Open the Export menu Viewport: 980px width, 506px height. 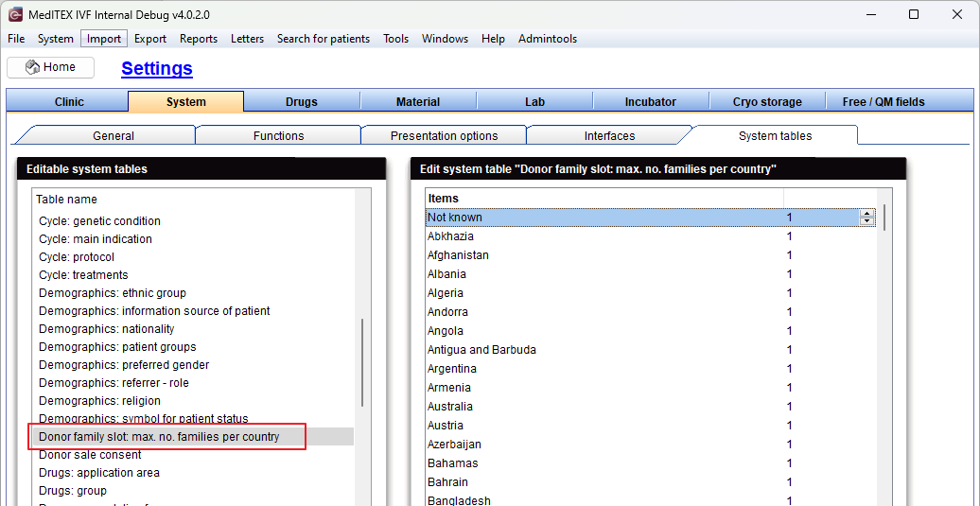150,39
